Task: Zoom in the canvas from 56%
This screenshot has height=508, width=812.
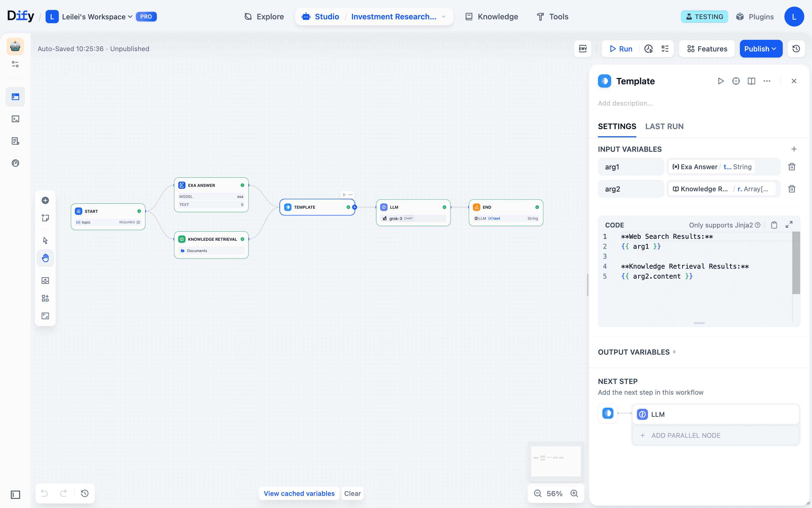Action: pyautogui.click(x=574, y=493)
